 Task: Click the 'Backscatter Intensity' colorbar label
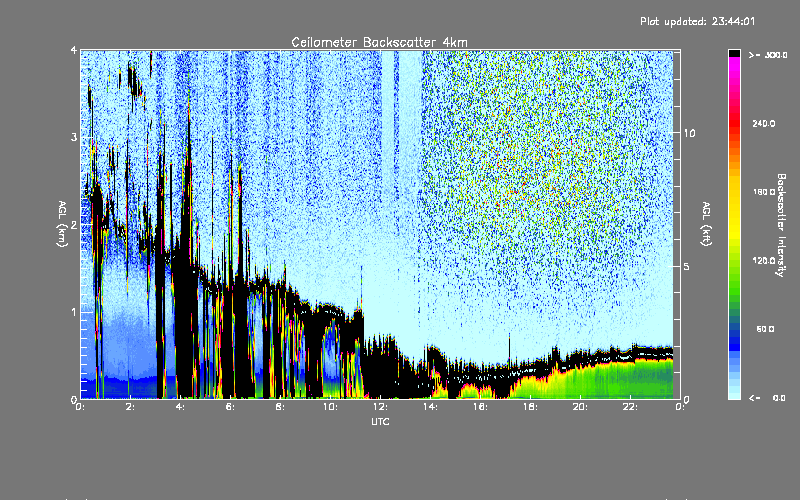(x=781, y=225)
